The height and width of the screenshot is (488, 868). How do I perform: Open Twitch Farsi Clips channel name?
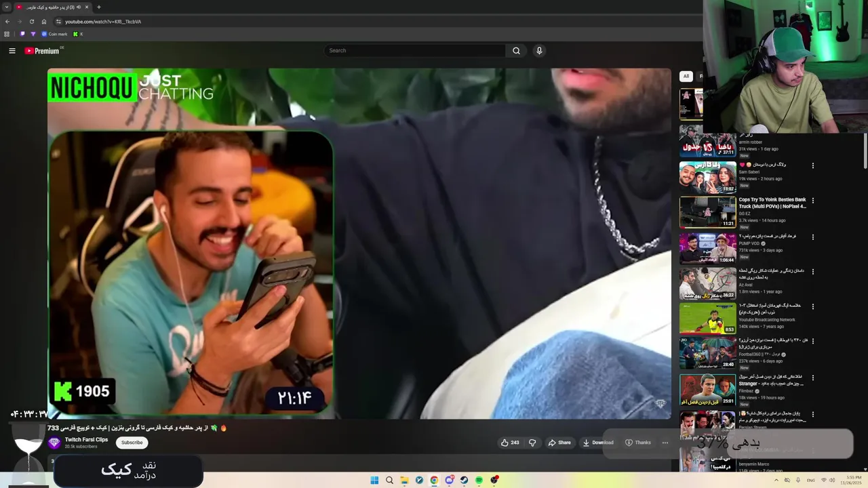86,439
